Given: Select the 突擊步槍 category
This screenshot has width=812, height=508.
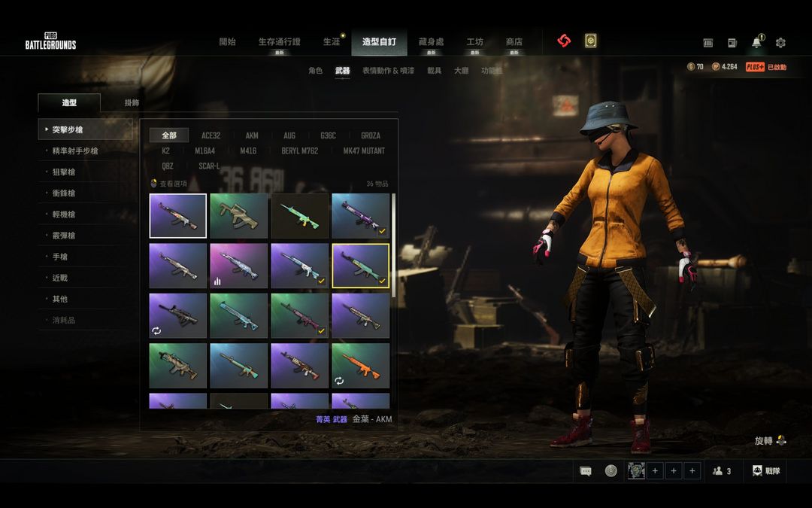Looking at the screenshot, I should (86, 129).
